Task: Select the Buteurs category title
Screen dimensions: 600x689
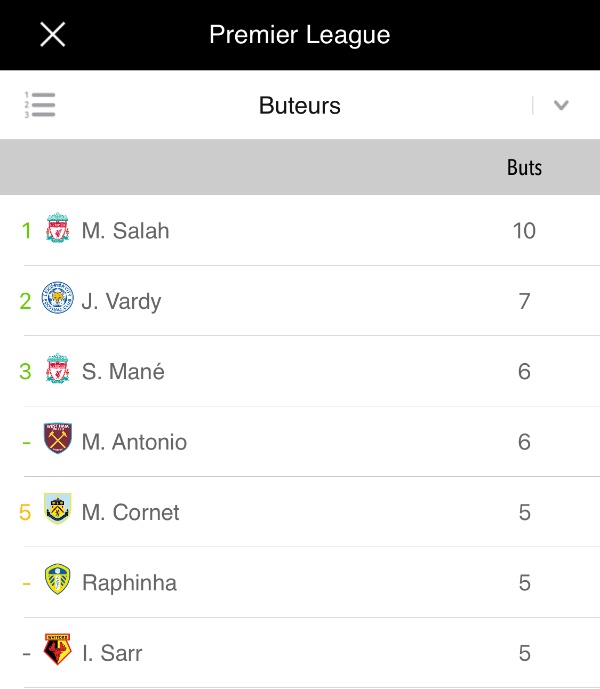Action: click(300, 105)
